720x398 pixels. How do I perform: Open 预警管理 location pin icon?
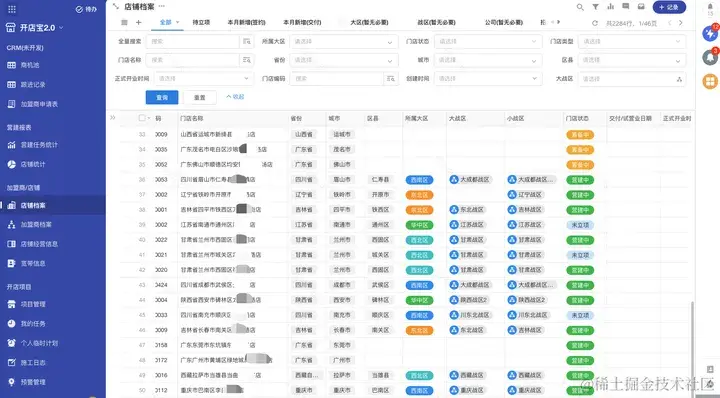click(x=11, y=382)
